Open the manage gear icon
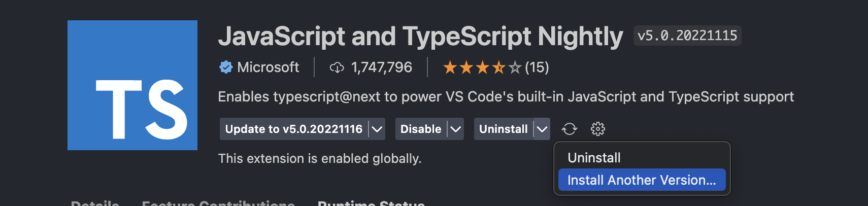 (598, 129)
